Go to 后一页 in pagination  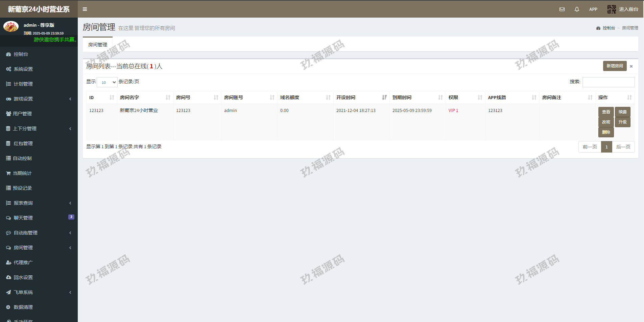click(x=623, y=147)
